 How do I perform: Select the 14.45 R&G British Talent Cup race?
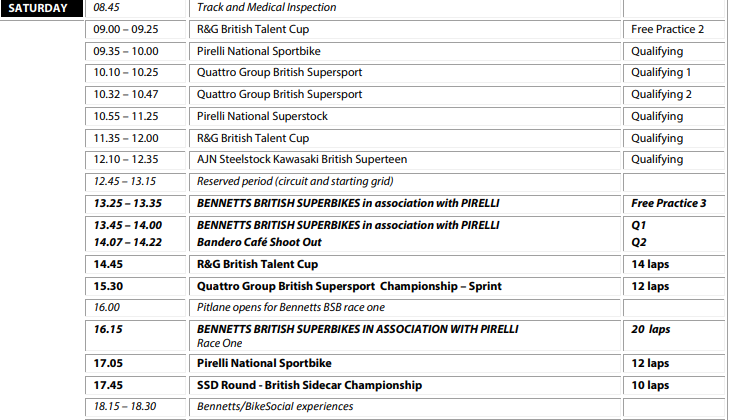(405, 264)
